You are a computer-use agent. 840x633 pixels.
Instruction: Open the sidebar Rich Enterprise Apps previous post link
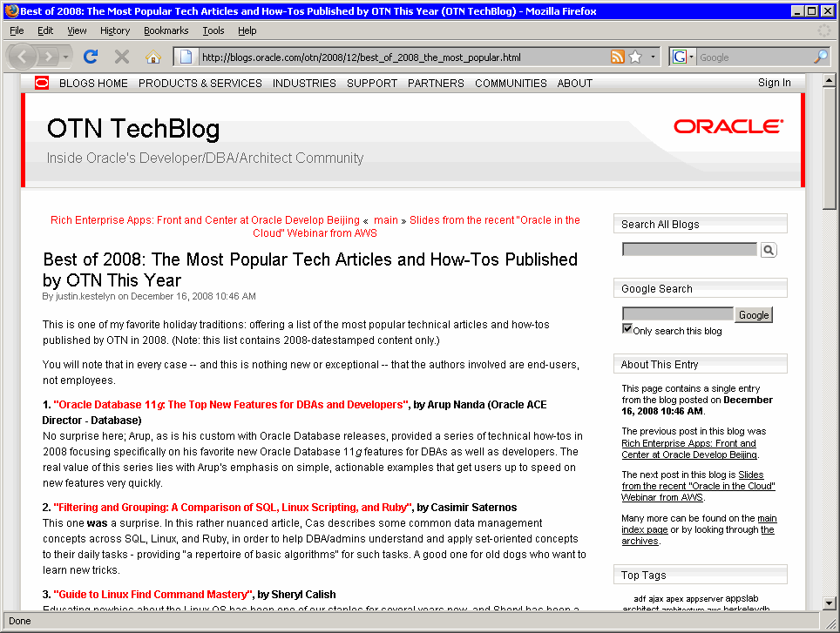[689, 449]
